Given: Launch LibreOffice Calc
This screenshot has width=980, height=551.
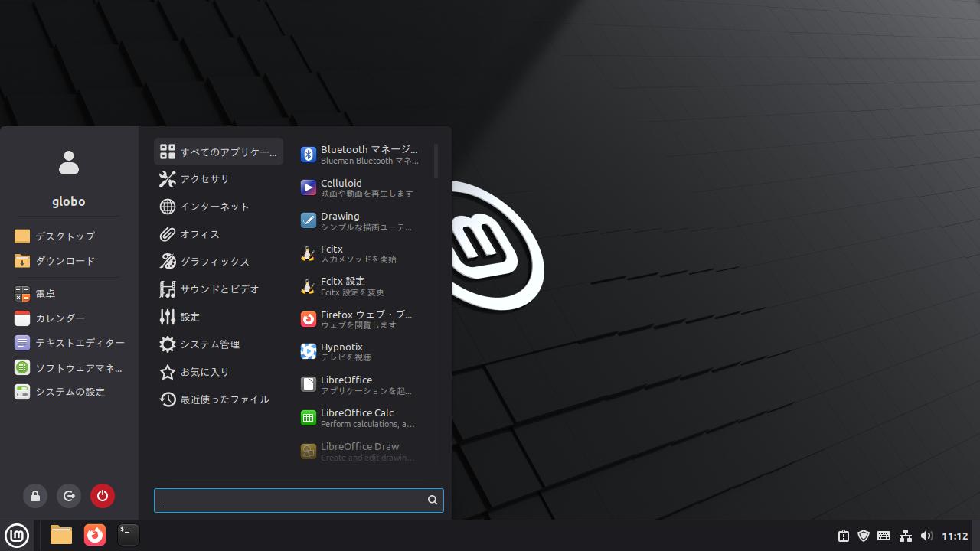Looking at the screenshot, I should (x=358, y=417).
